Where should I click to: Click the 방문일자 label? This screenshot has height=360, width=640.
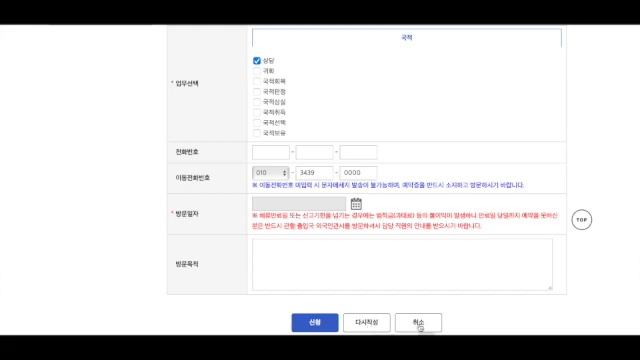click(x=187, y=213)
